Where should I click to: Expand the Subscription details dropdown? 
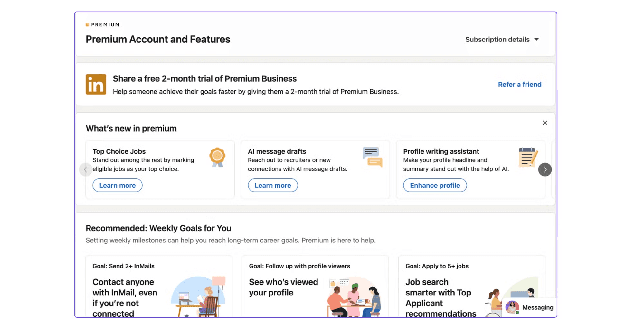coord(502,40)
